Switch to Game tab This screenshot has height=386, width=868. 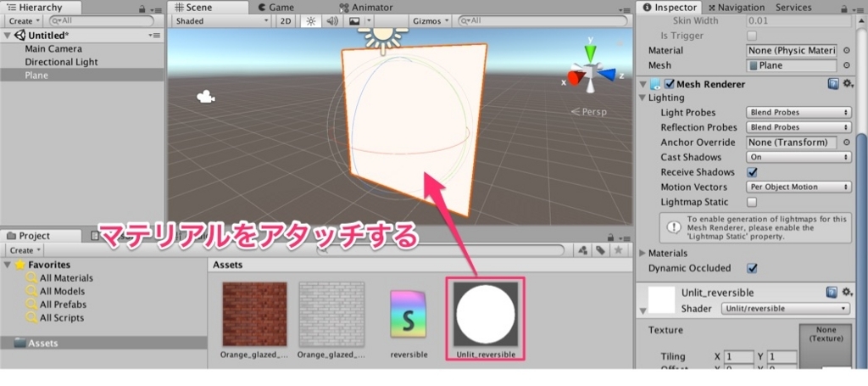click(275, 7)
